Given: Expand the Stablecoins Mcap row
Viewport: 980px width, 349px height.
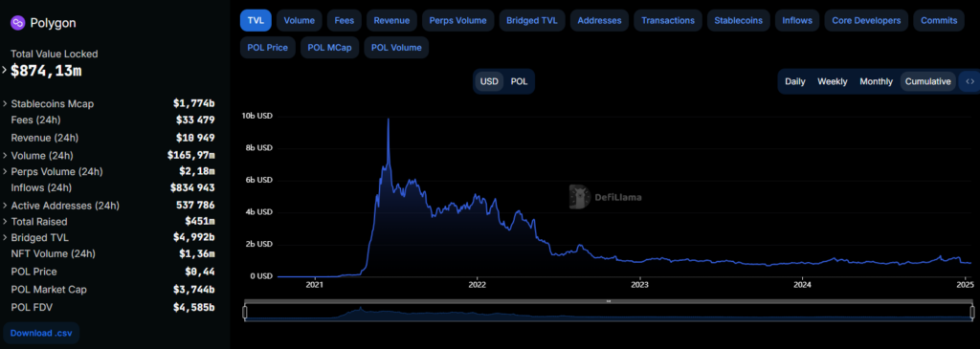Looking at the screenshot, I should point(5,103).
